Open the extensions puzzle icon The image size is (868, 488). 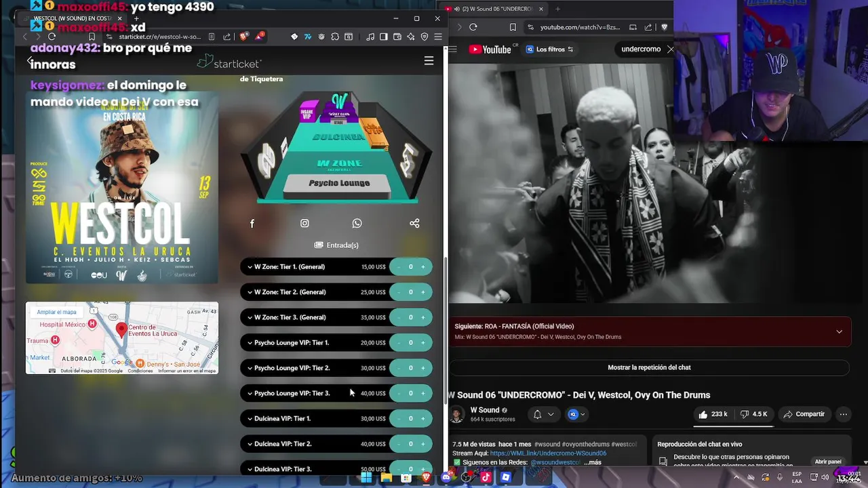pyautogui.click(x=335, y=37)
